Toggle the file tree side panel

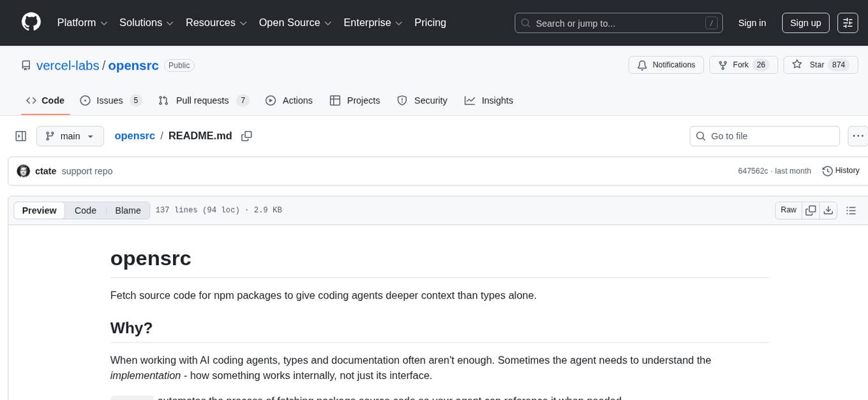coord(20,135)
